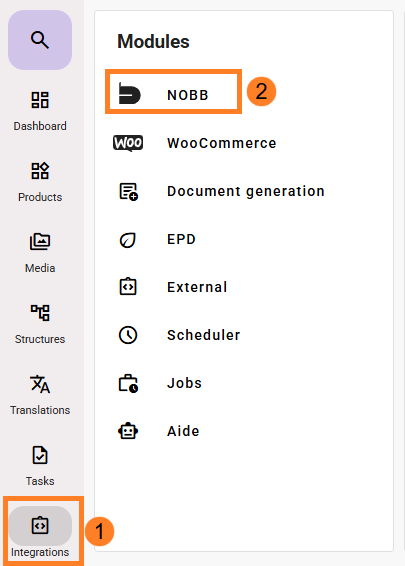Click the search magnifier icon
The width and height of the screenshot is (405, 566).
(40, 40)
